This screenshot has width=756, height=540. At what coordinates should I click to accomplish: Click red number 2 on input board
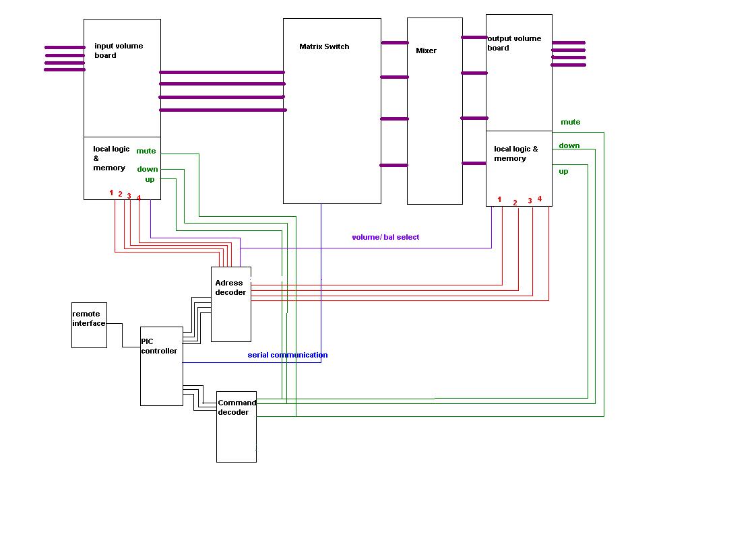coord(121,194)
